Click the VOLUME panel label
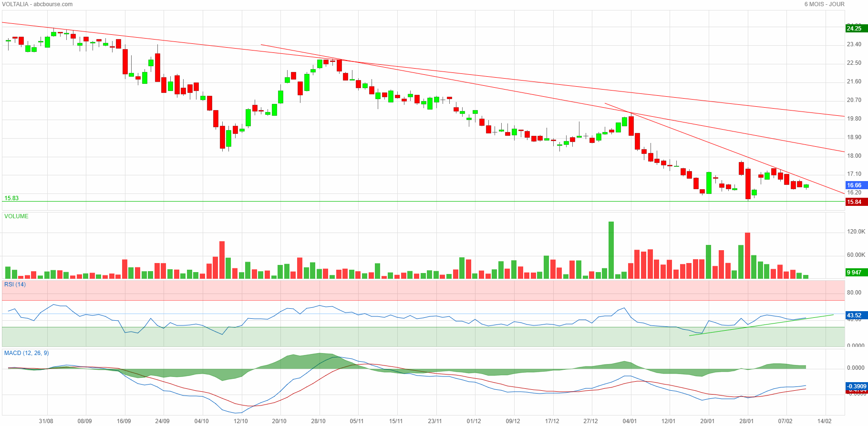 [x=16, y=216]
